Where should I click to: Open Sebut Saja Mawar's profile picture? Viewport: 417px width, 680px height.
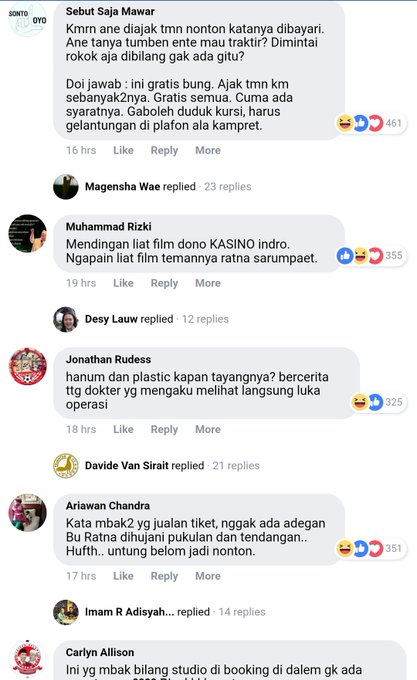point(27,19)
